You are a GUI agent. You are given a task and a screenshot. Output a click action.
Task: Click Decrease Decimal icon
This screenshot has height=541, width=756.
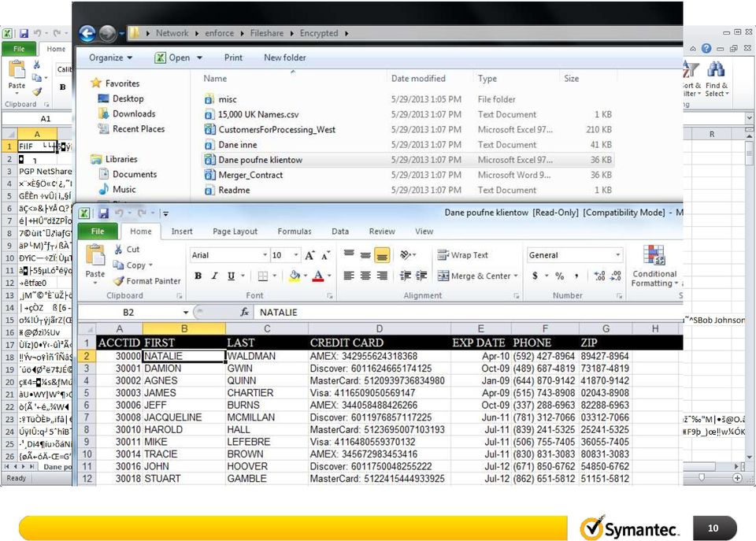616,276
